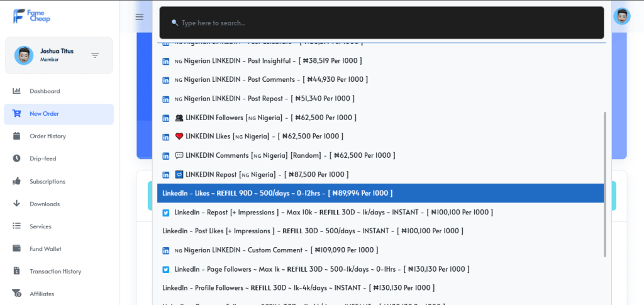The image size is (644, 305).
Task: Toggle the hamburger menu icon
Action: pos(140,17)
